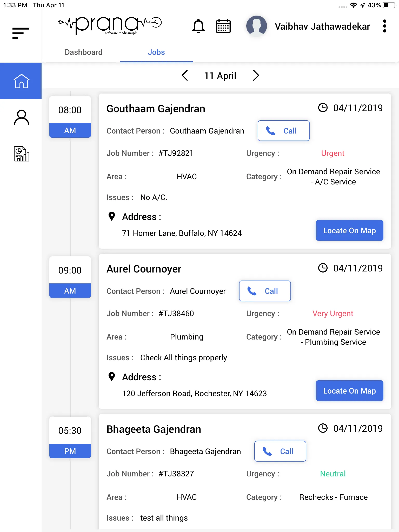The width and height of the screenshot is (399, 532).
Task: Click the location pin icon for Gouthaam's address
Action: pos(112,216)
